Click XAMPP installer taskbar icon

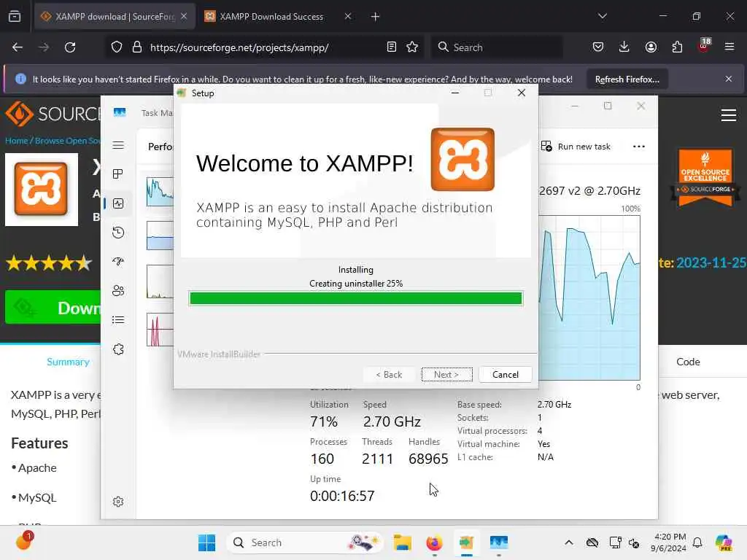(466, 542)
